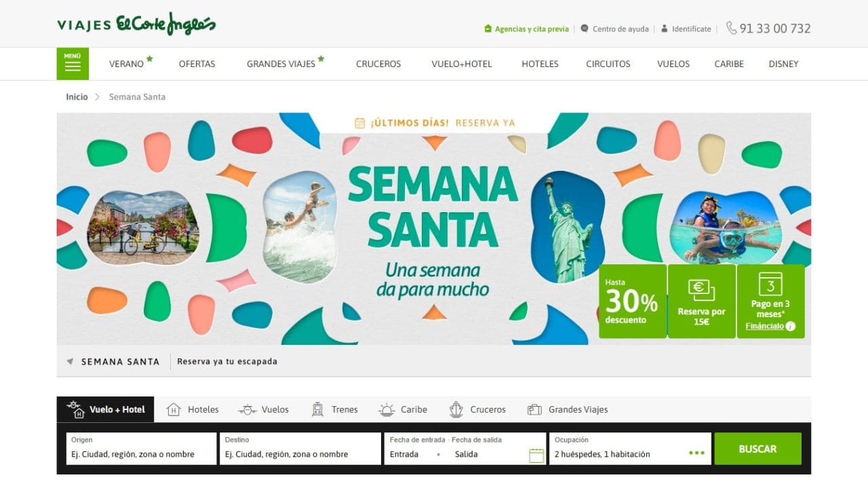Open CRUCEROS in the top navigation

tap(378, 64)
